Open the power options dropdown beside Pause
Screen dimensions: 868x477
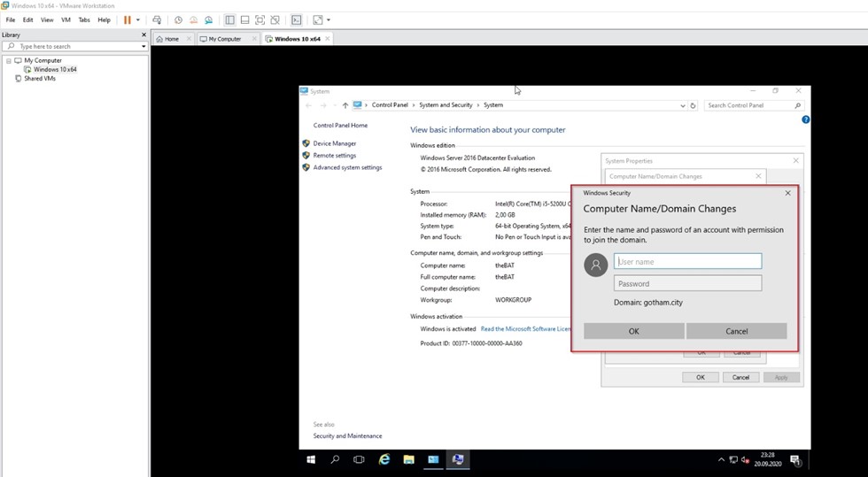pos(138,20)
